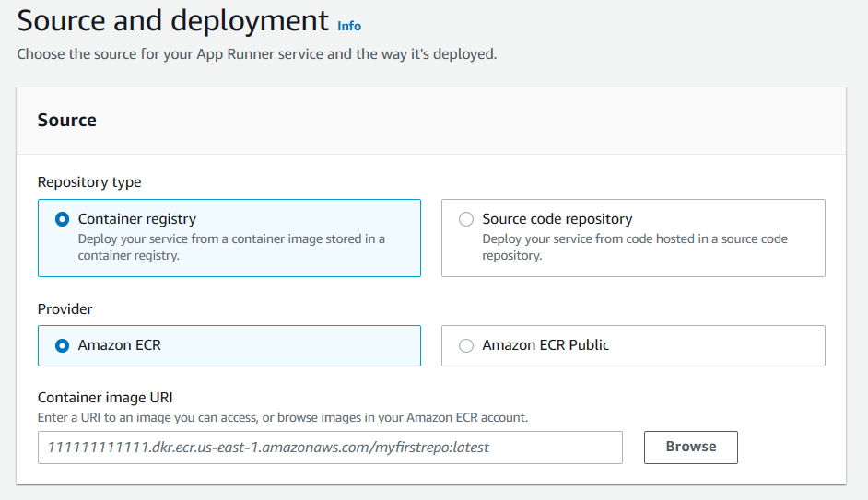Click the Provider label
This screenshot has height=500, width=868.
point(65,308)
